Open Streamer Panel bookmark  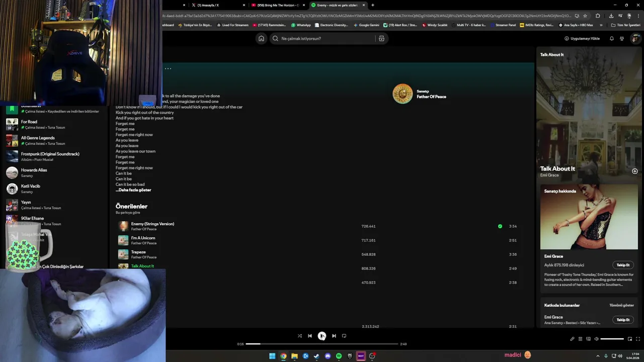click(503, 25)
